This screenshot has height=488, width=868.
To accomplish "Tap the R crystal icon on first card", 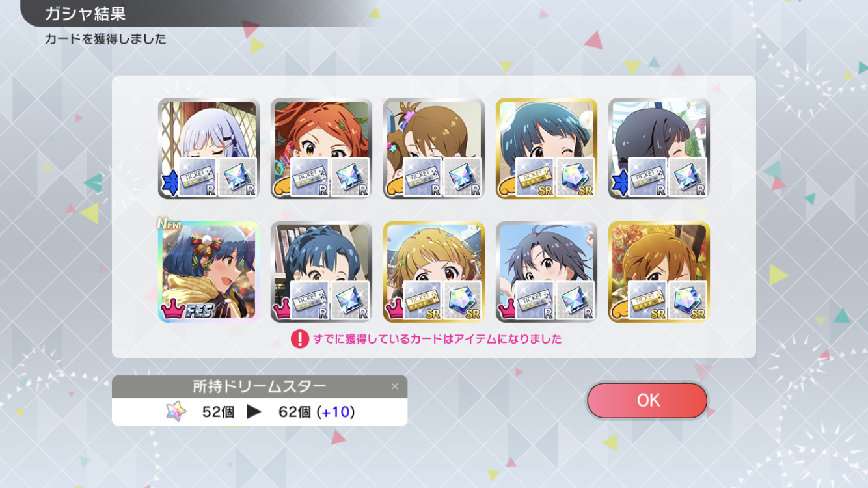I will 237,177.
